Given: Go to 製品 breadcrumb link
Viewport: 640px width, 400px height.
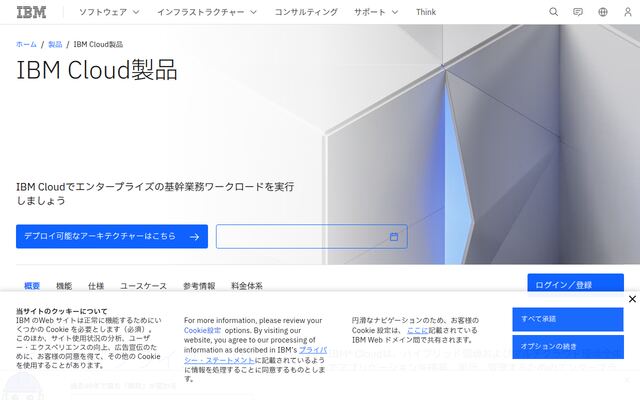Looking at the screenshot, I should [x=55, y=44].
